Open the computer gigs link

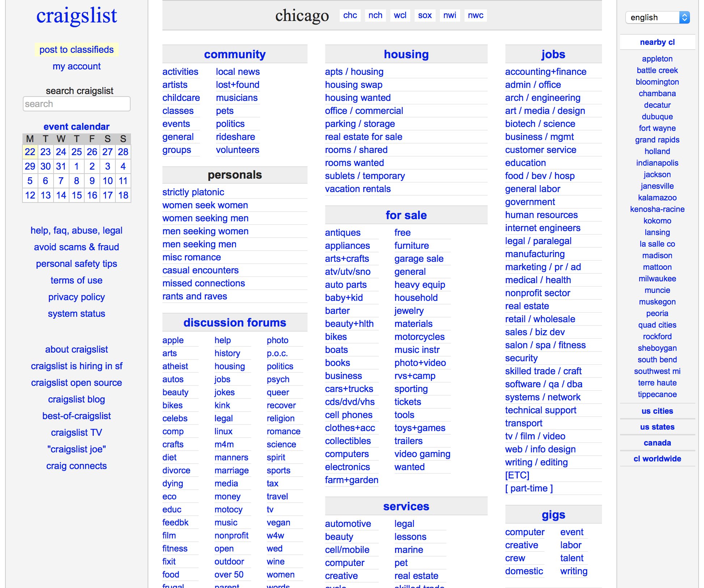coord(525,532)
